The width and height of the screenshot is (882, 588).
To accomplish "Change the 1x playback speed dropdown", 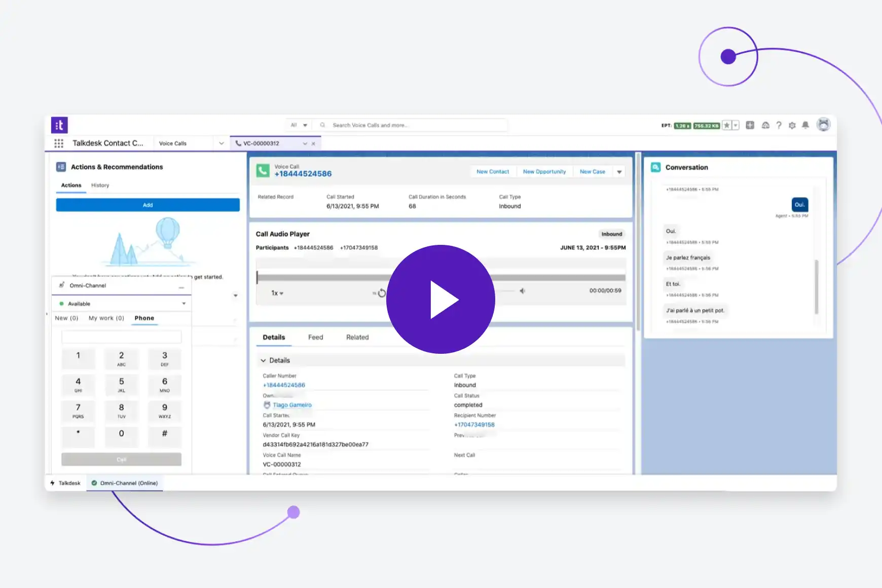I will coord(277,293).
